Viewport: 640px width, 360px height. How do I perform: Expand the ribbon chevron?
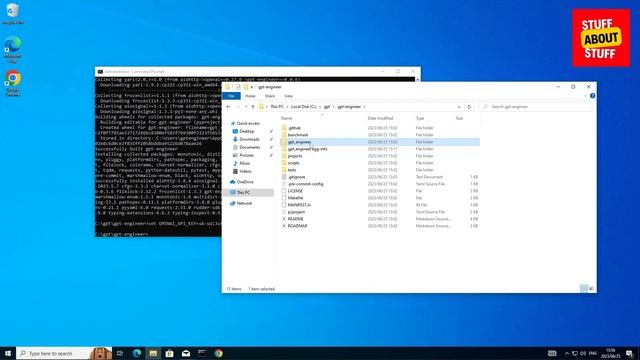click(585, 96)
